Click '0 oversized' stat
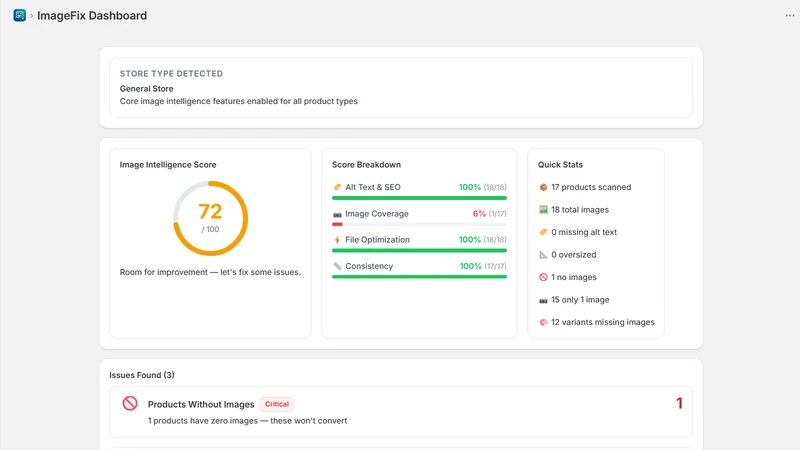 click(573, 255)
